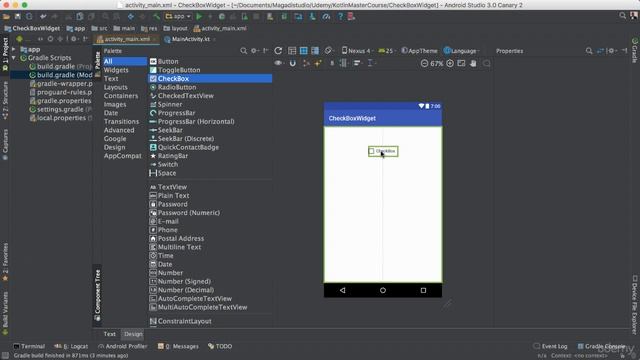Zoom in with the plus icon
Screen dimensions: 640x360
450,63
